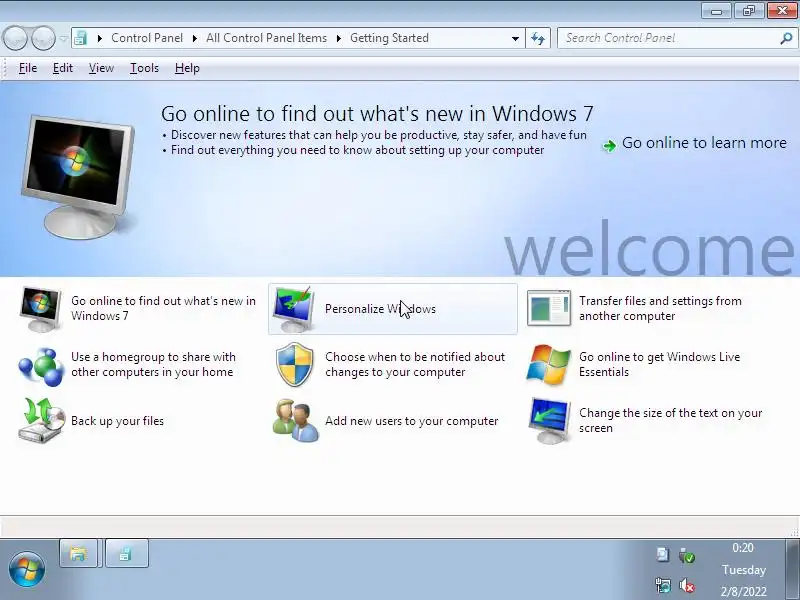Click the Personalize Windows monitor icon
The width and height of the screenshot is (800, 600).
tap(294, 309)
